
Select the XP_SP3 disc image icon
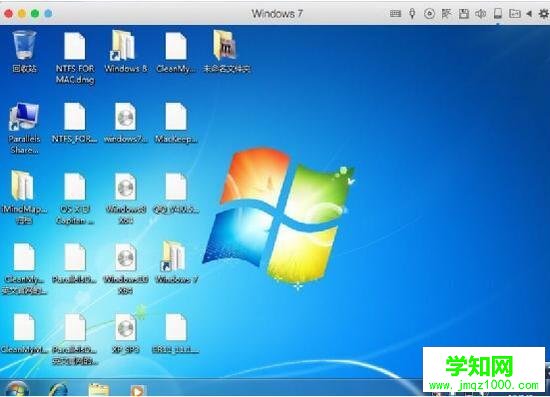tap(126, 333)
